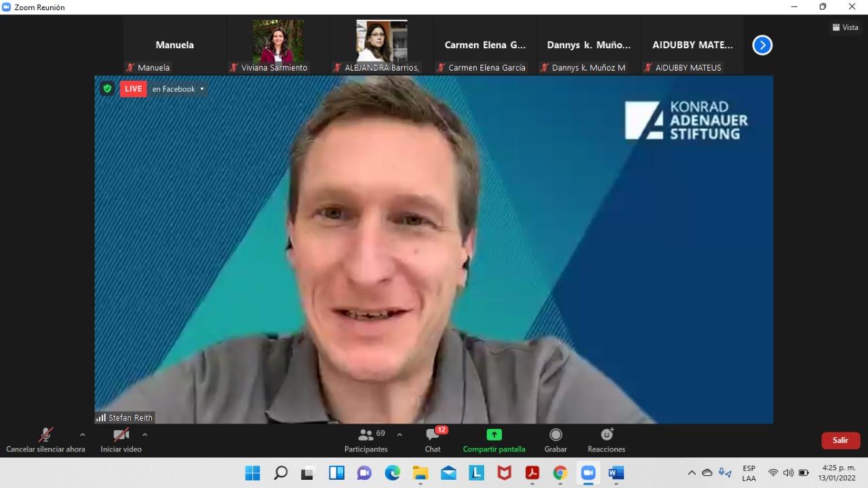This screenshot has width=868, height=488.
Task: Expand video options arrow next to camera
Action: (x=144, y=435)
